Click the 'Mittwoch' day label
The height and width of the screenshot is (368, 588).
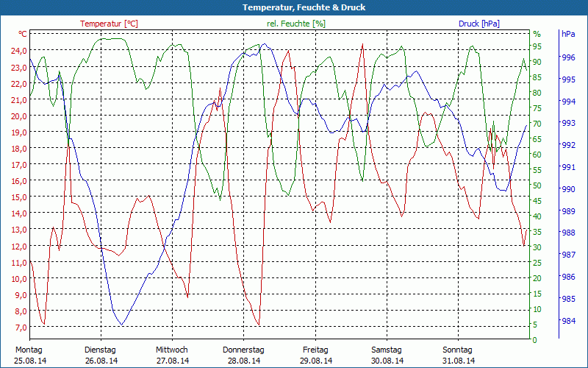172,350
